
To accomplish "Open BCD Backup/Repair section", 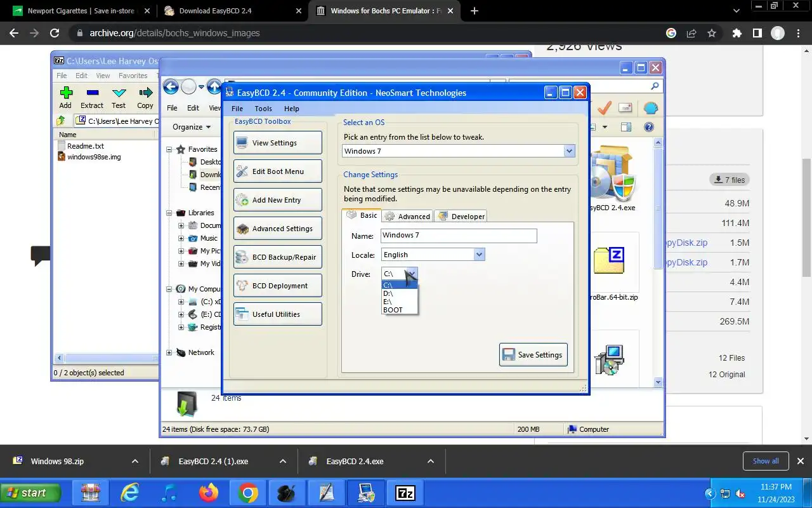I will 278,257.
